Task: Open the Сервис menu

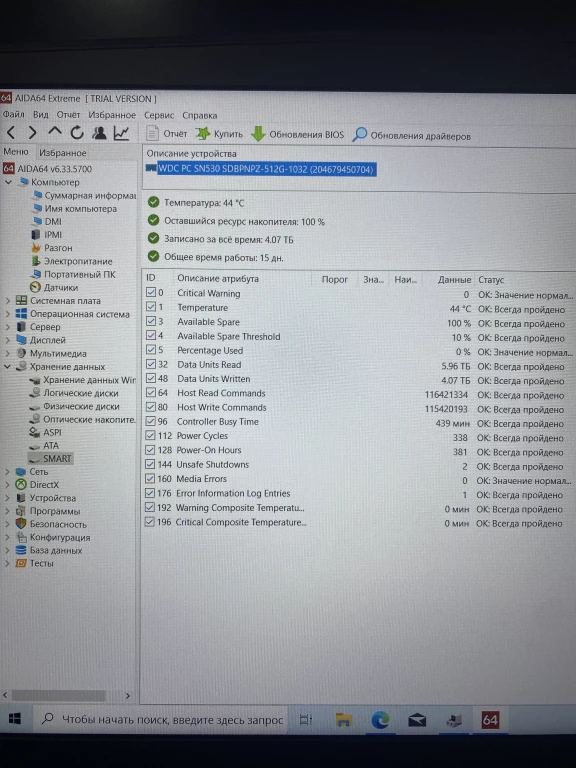Action: coord(159,115)
